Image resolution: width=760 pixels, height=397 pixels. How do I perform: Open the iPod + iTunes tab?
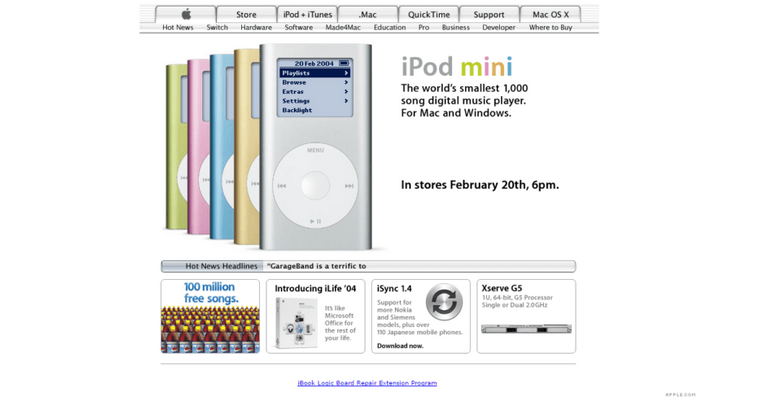[307, 15]
